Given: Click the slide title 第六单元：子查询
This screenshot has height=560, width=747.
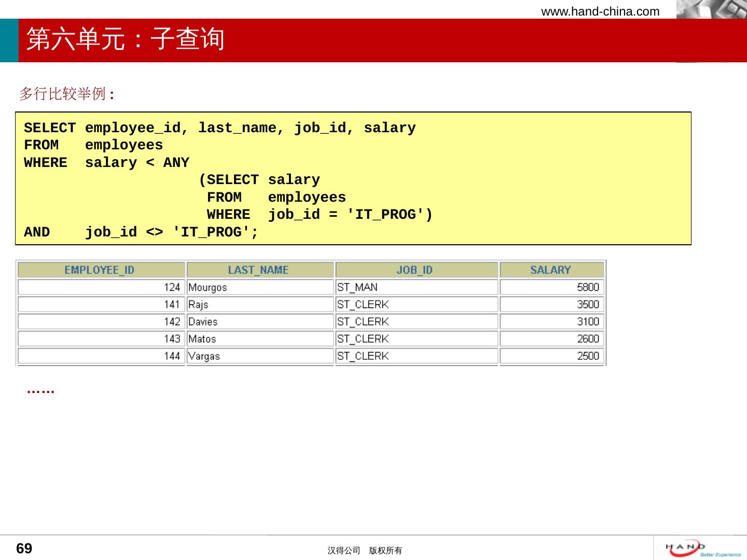Looking at the screenshot, I should [x=125, y=39].
